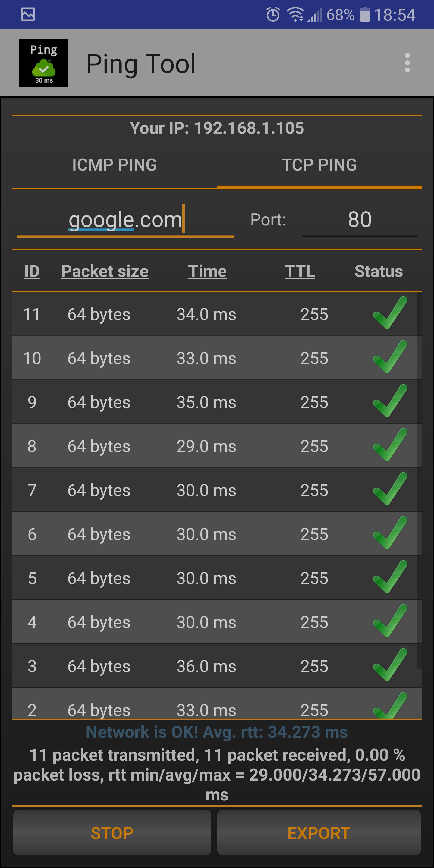Screen dimensions: 434x868
Task: Tap the image notification icon in status bar
Action: [28, 14]
